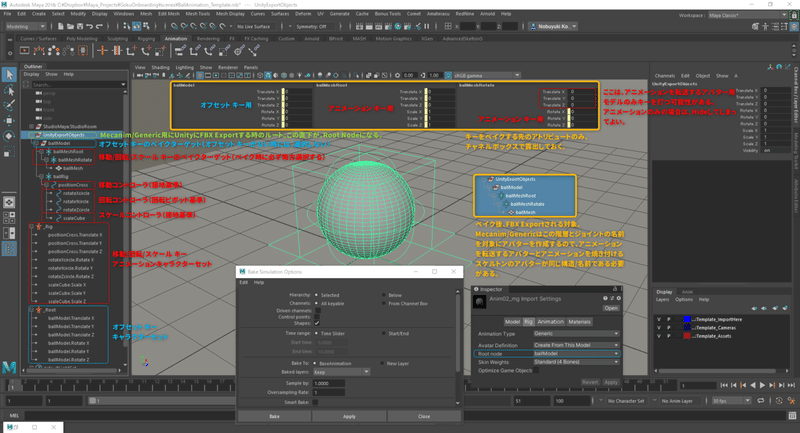Open Skin Weights Standard dropdown

[x=576, y=362]
